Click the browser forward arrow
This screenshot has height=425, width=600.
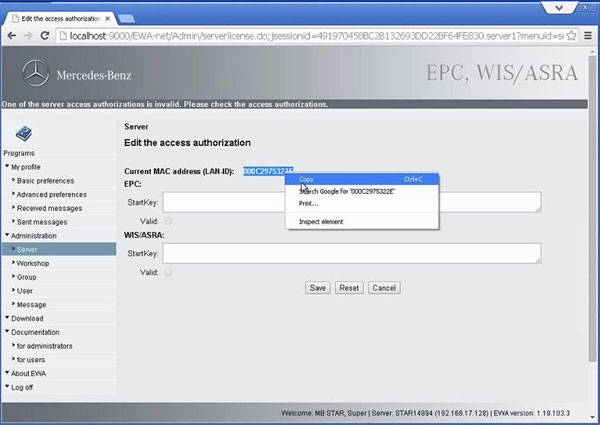coord(28,36)
